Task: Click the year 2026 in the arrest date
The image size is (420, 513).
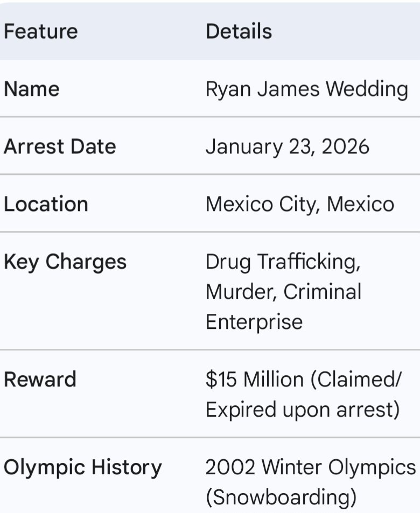Action: [345, 146]
